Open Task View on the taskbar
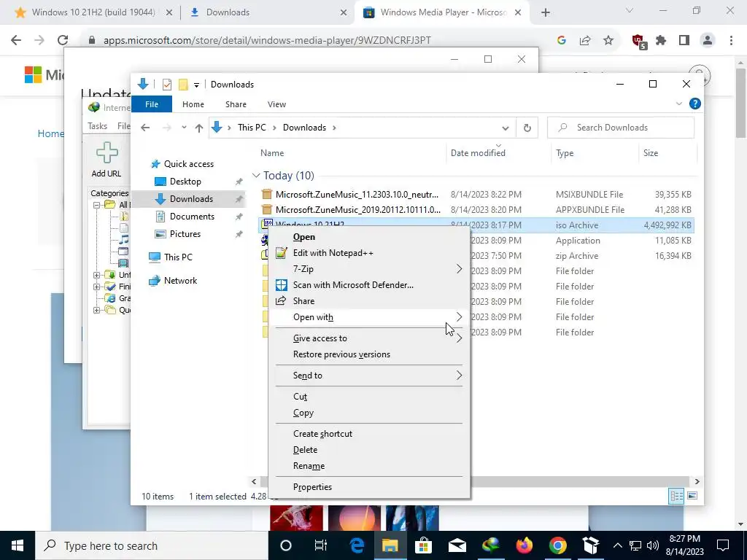This screenshot has width=747, height=560. (x=321, y=545)
